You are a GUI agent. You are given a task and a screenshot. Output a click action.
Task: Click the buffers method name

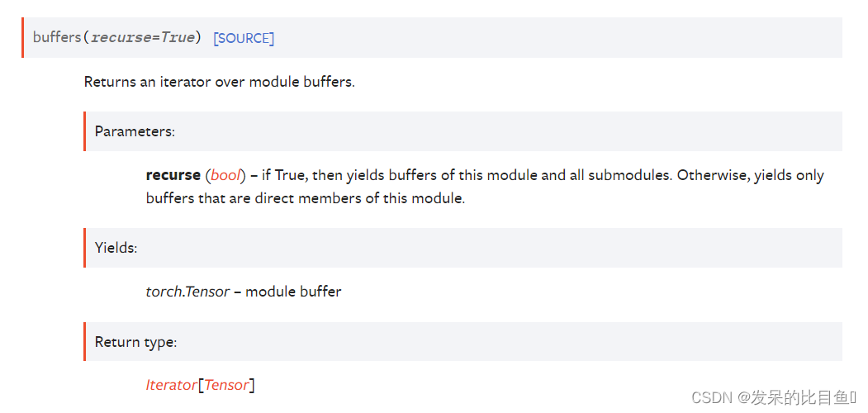[57, 38]
